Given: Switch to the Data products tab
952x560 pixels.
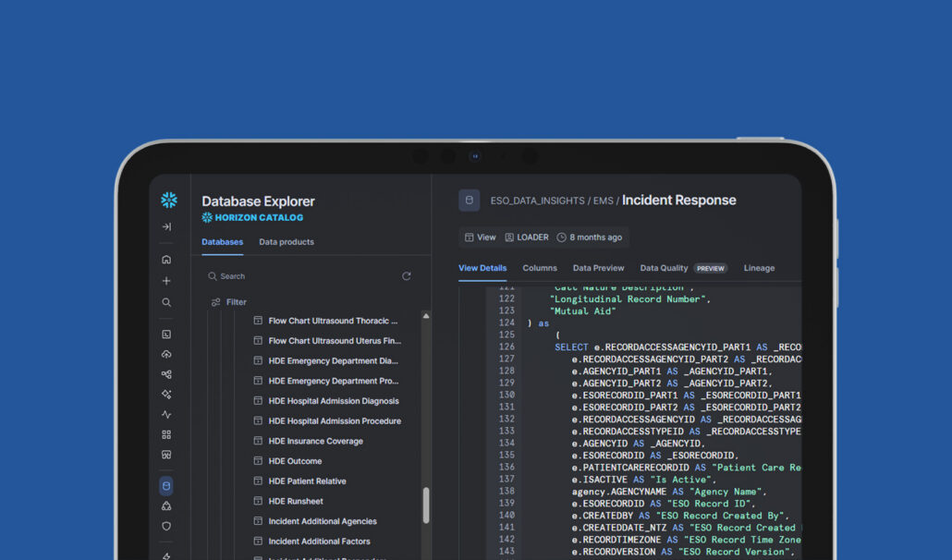Looking at the screenshot, I should coord(287,242).
